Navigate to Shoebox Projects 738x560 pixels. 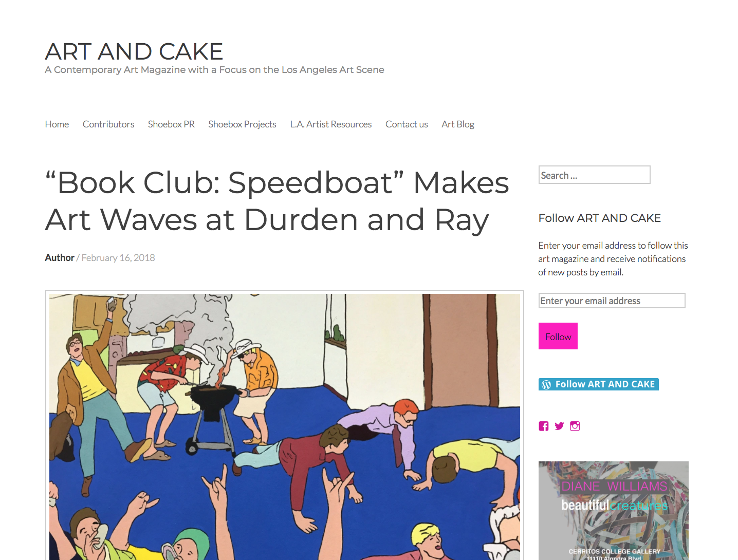242,124
